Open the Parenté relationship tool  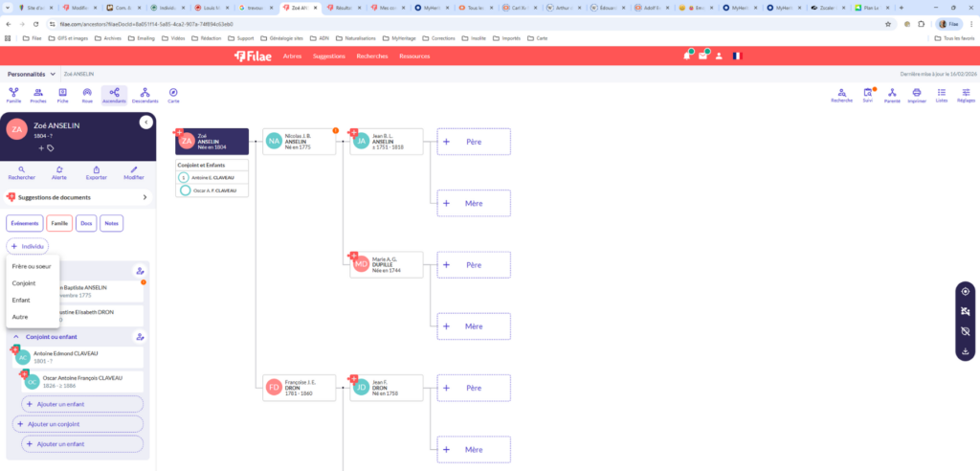pyautogui.click(x=892, y=95)
